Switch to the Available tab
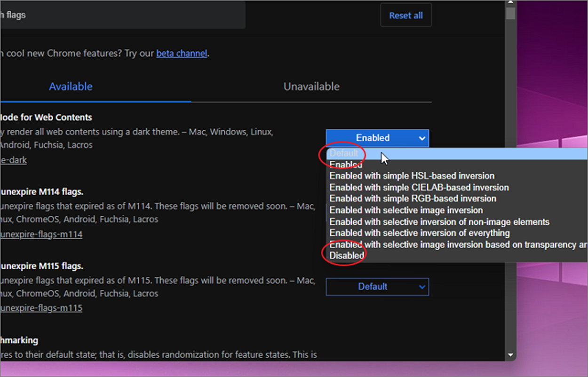Screen dimensions: 588x377 point(71,86)
